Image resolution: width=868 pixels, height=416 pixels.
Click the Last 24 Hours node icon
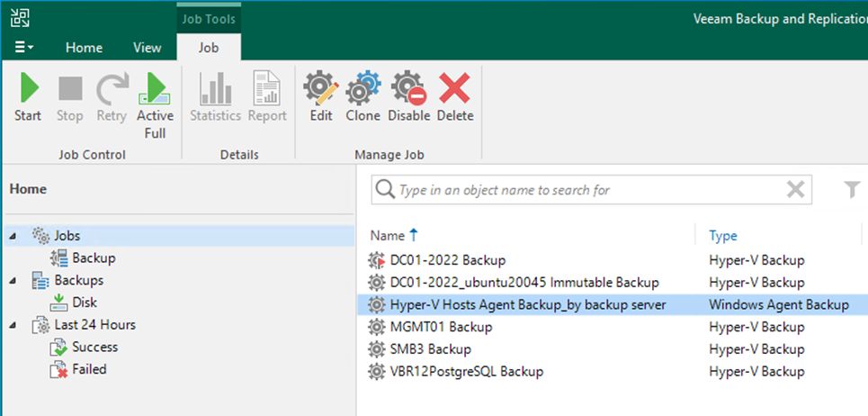[x=40, y=325]
